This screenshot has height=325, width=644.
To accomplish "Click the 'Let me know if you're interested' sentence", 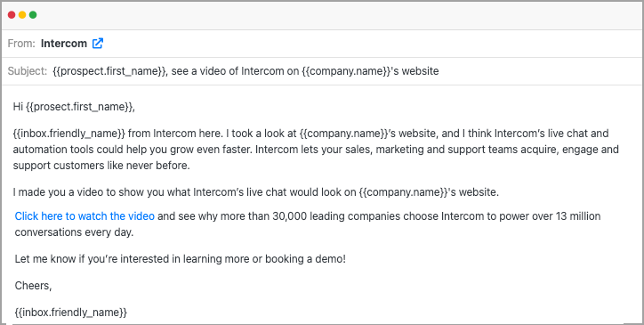I will (x=181, y=259).
